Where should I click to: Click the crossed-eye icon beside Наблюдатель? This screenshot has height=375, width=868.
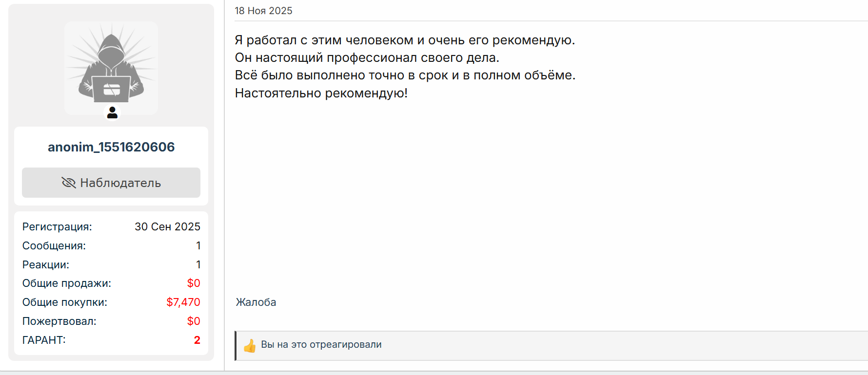[x=69, y=183]
